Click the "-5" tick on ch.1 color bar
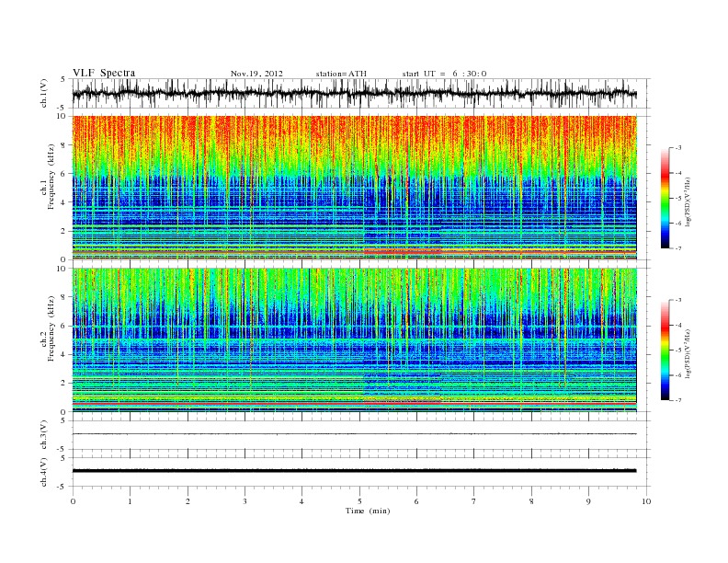 pyautogui.click(x=678, y=198)
